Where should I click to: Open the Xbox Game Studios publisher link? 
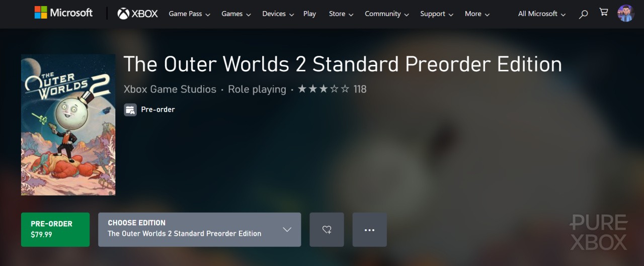click(x=170, y=90)
